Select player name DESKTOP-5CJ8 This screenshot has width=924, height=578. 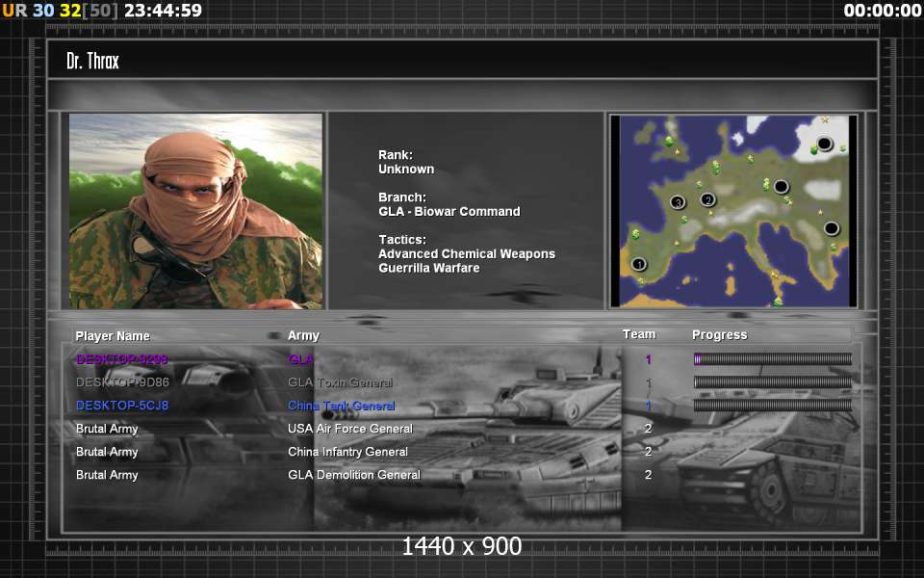point(122,406)
